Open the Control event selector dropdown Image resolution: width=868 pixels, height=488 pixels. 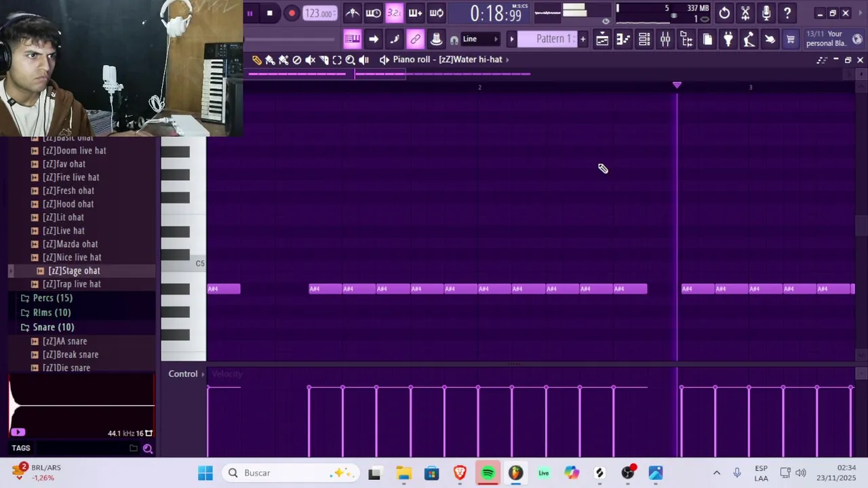coord(188,374)
